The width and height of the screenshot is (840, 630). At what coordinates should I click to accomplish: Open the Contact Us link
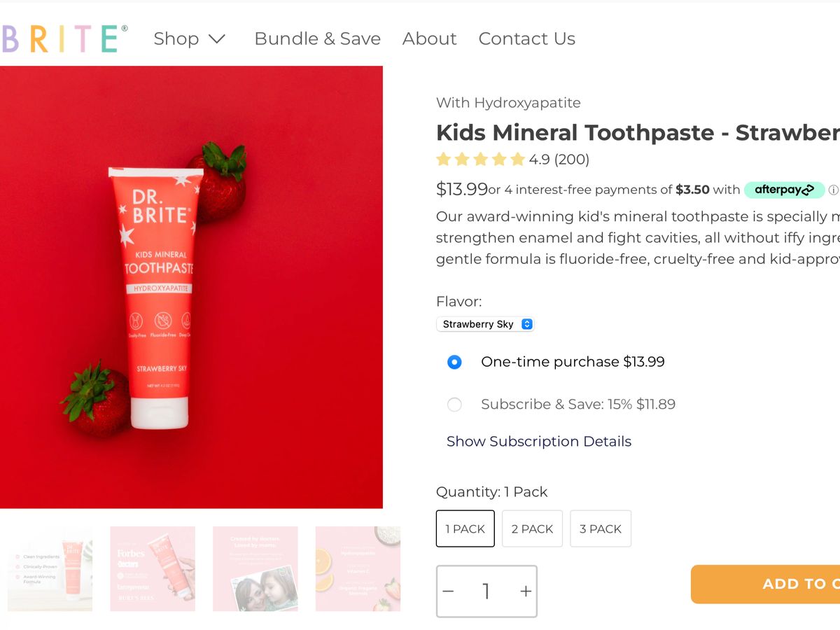526,38
